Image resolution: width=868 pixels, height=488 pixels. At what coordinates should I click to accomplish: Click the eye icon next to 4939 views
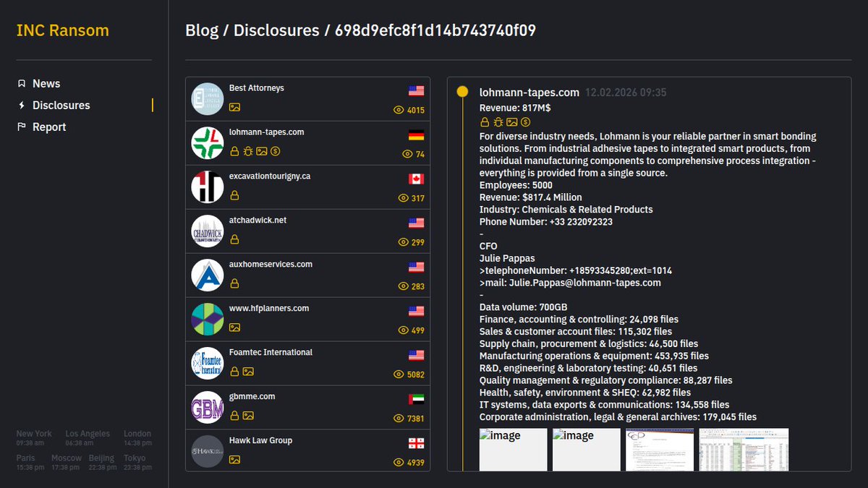click(398, 463)
